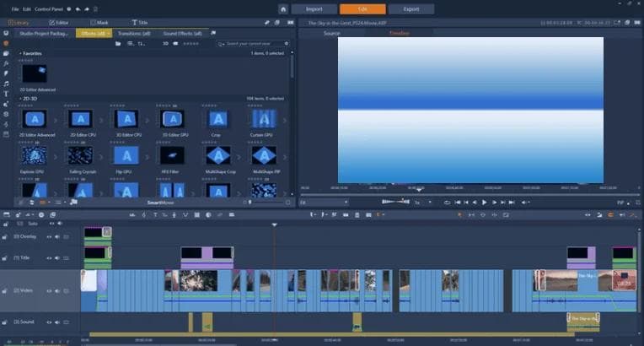The image size is (644, 346).
Task: Open the sort order dropdown in library toolbar
Action: pyautogui.click(x=141, y=44)
